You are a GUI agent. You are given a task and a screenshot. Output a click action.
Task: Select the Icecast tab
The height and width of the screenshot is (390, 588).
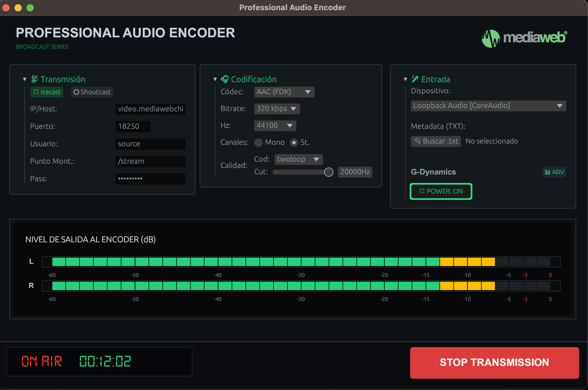pos(46,92)
